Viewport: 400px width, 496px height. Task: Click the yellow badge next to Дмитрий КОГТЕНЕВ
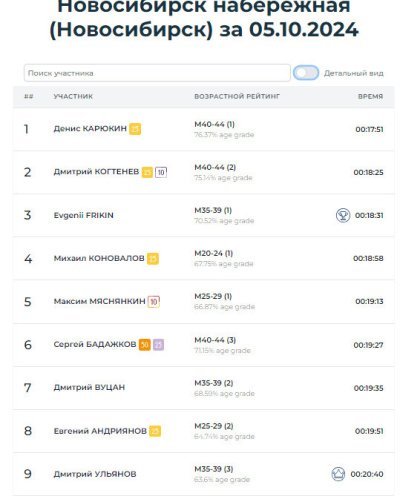[147, 172]
